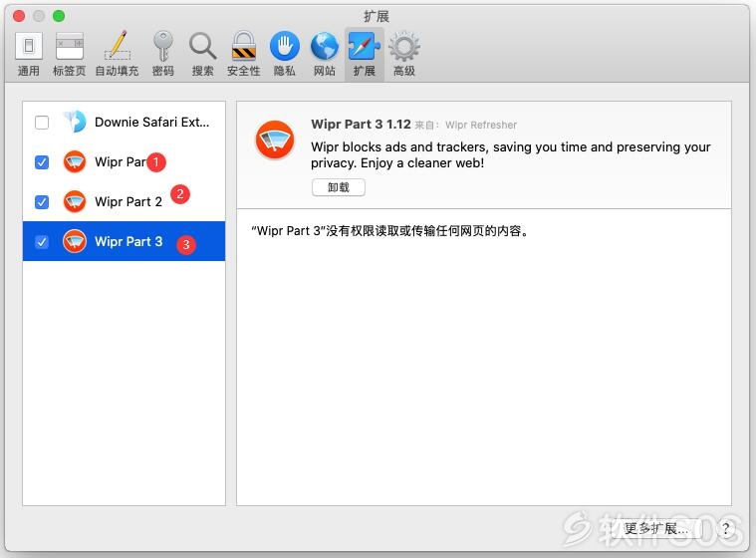Uncheck the Wipr Part 3 checkbox
The width and height of the screenshot is (756, 558).
[42, 241]
